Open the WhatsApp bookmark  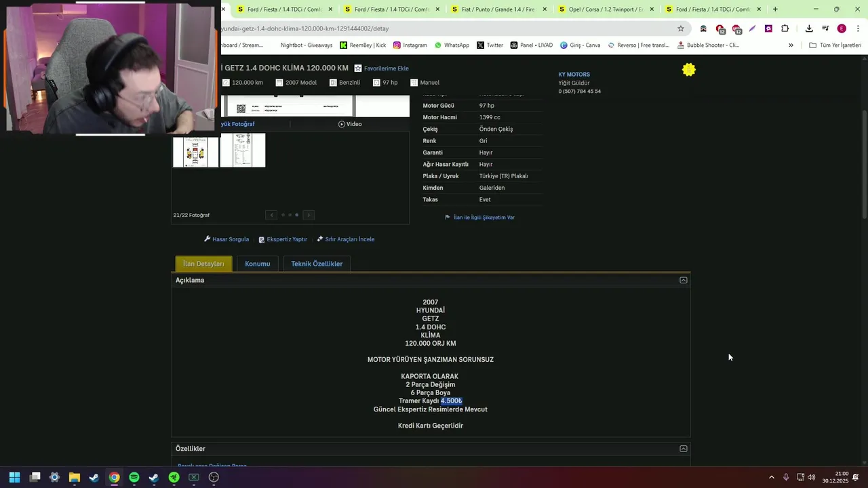tap(452, 45)
